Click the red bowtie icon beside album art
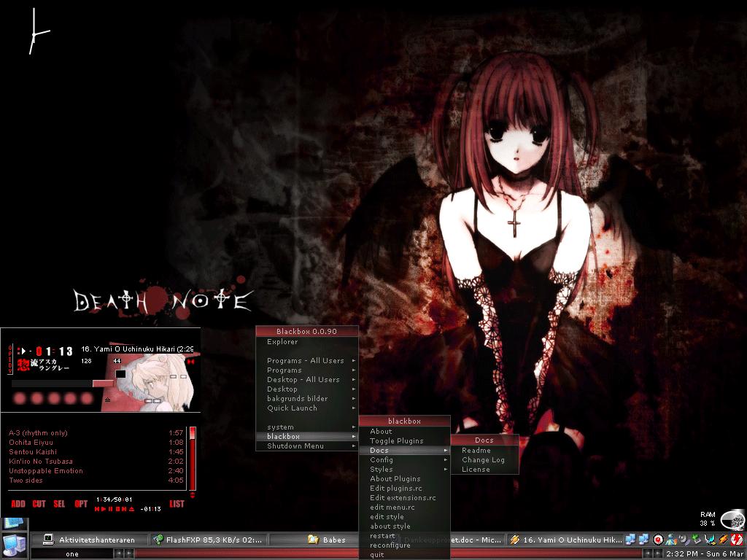747x560 pixels. (190, 362)
